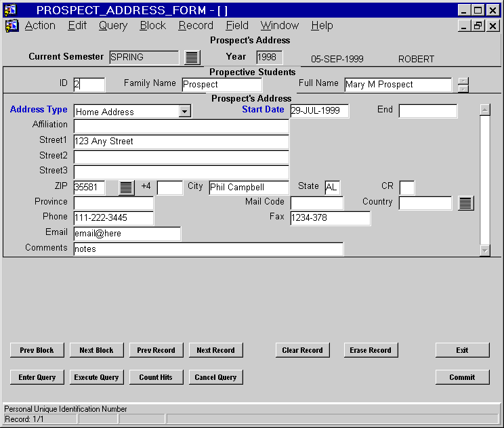Click the Email field
Viewport: 504px width, 428px height.
(127, 233)
